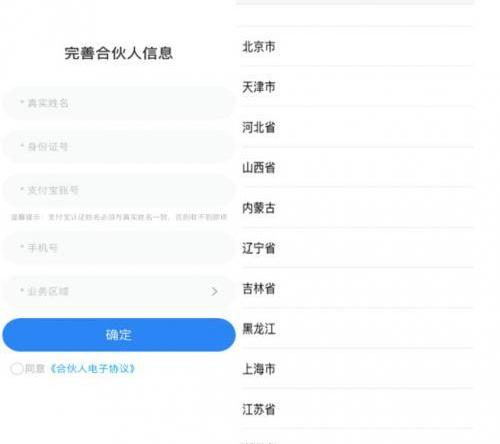Viewport: 500px width, 444px height.
Task: Select 江苏省 from the region list
Action: [x=357, y=409]
